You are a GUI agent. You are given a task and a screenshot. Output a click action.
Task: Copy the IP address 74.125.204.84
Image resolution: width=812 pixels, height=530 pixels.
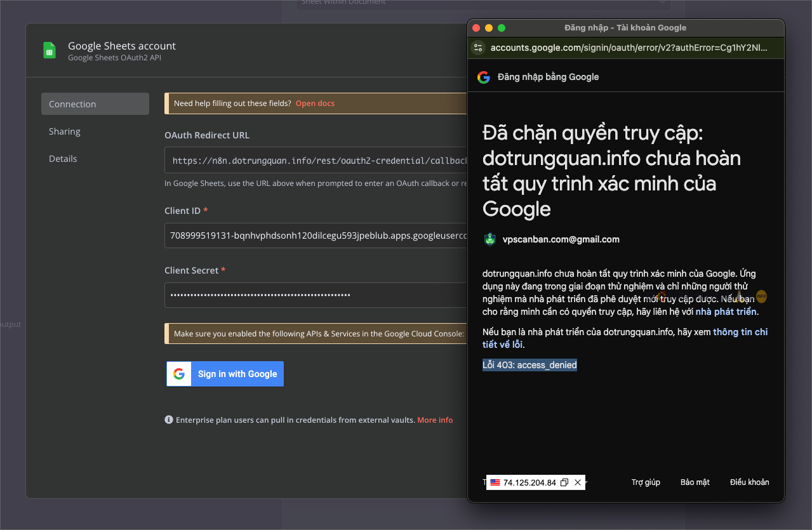coord(564,482)
